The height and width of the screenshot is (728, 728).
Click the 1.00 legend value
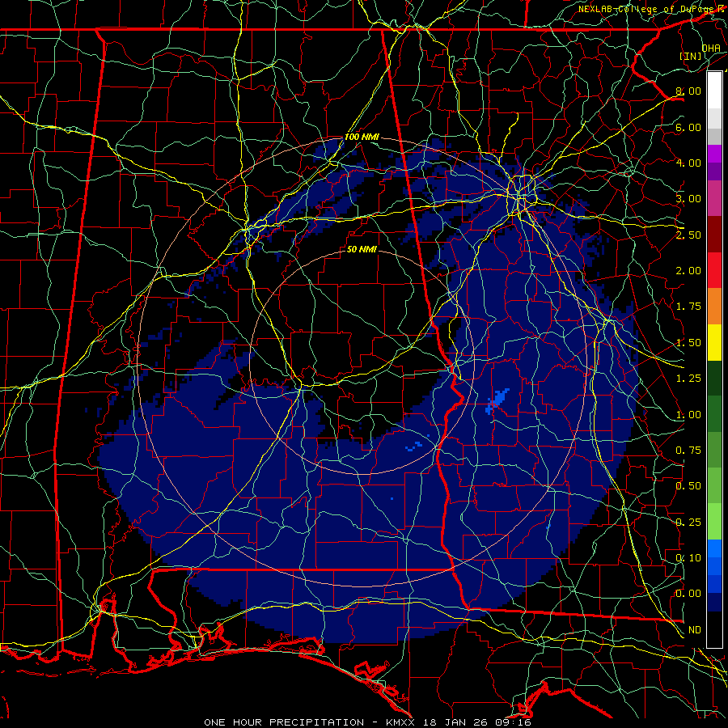[x=688, y=415]
